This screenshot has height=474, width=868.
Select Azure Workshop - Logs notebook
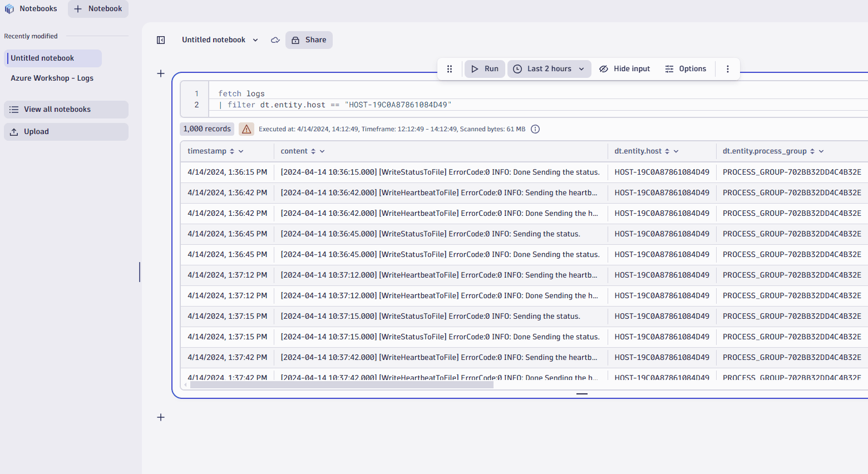coord(52,78)
